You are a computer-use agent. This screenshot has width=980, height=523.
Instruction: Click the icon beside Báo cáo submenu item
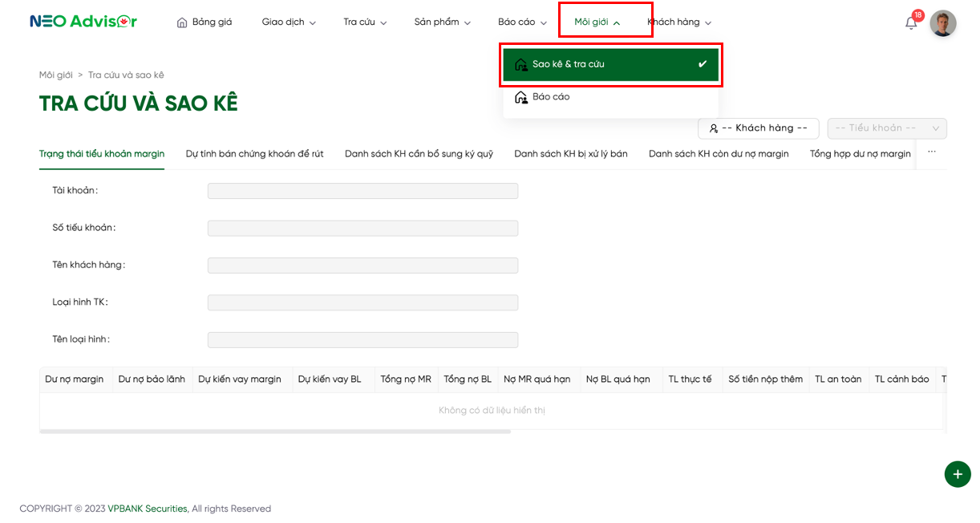coord(520,97)
